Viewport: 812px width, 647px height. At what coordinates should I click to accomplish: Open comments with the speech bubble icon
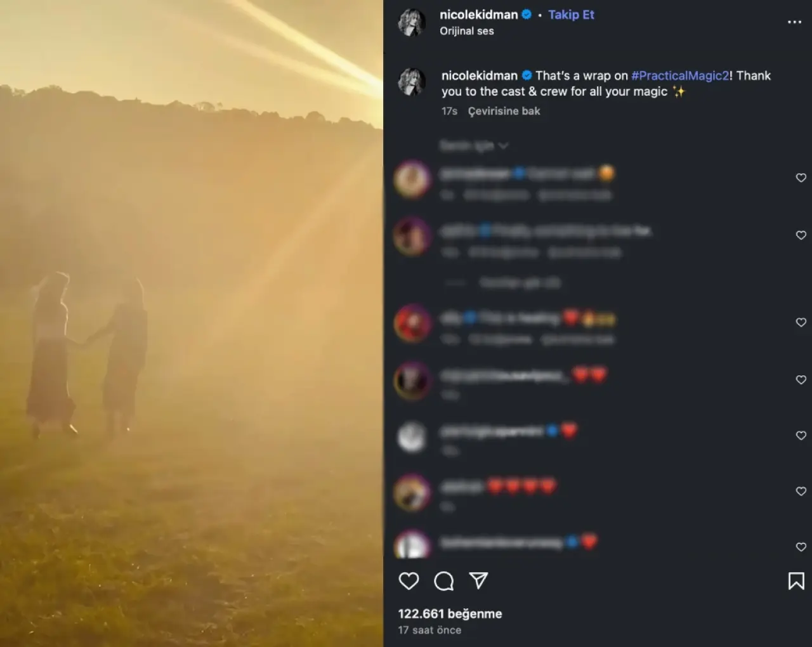(443, 581)
